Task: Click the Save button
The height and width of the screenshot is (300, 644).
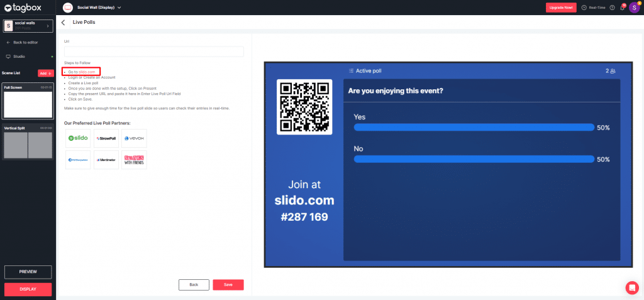Action: (228, 285)
